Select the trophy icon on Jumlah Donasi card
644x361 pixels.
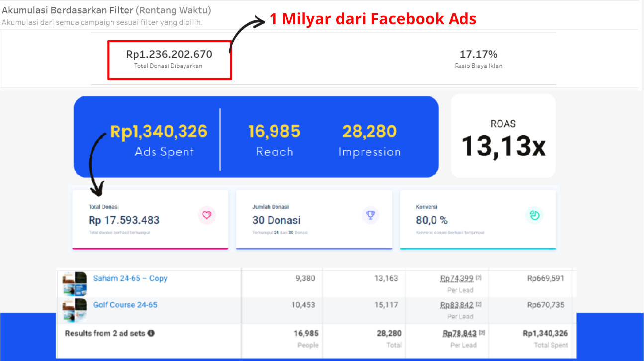[x=370, y=214]
